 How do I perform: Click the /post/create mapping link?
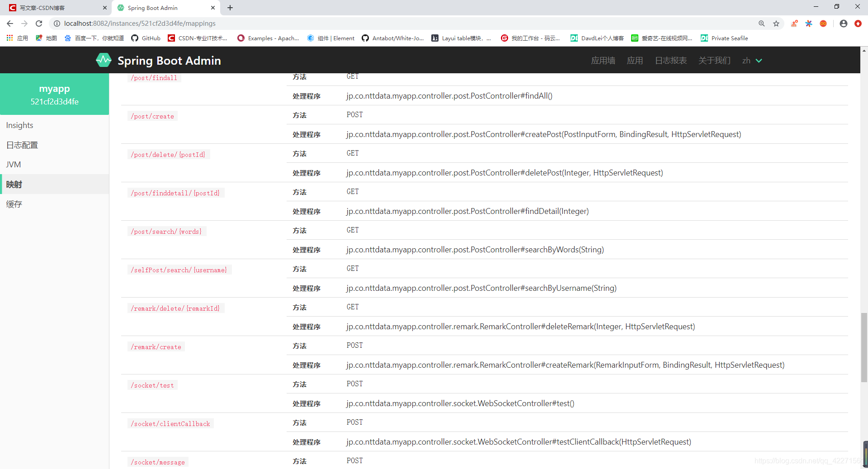tap(152, 116)
